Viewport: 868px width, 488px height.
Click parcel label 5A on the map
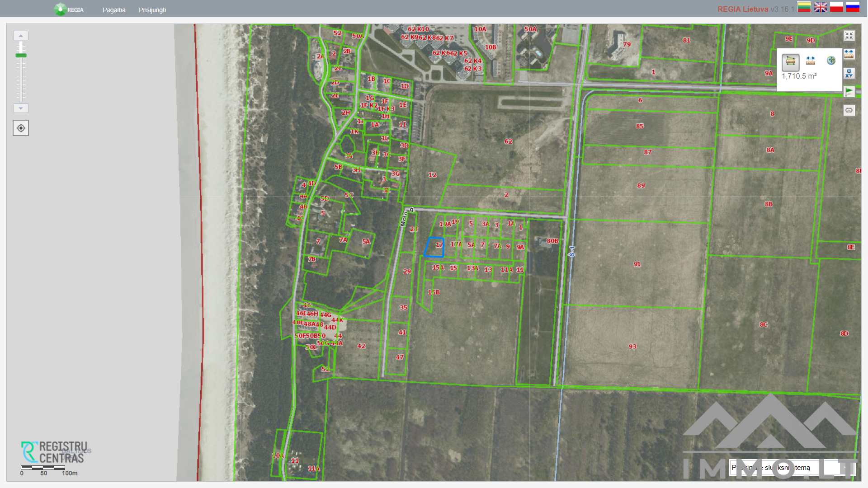[366, 242]
